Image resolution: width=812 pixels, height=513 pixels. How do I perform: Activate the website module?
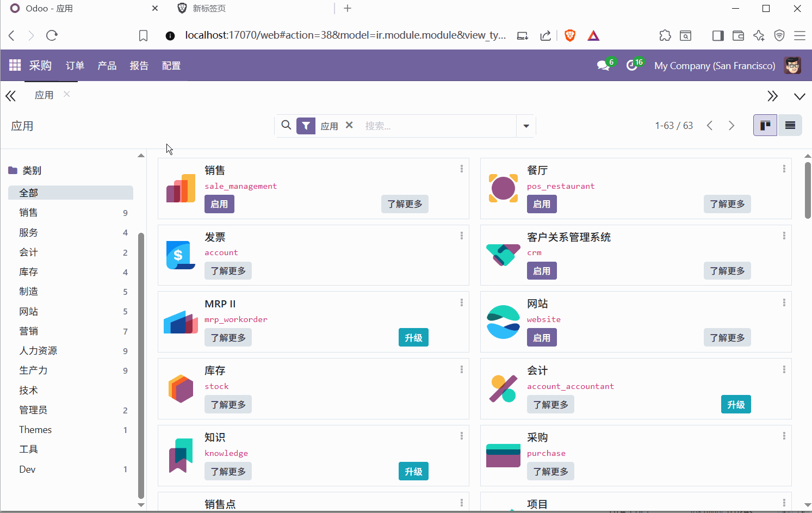[x=542, y=338]
